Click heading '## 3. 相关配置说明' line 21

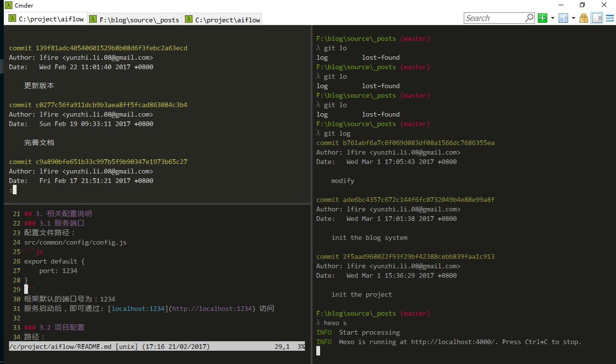click(58, 214)
